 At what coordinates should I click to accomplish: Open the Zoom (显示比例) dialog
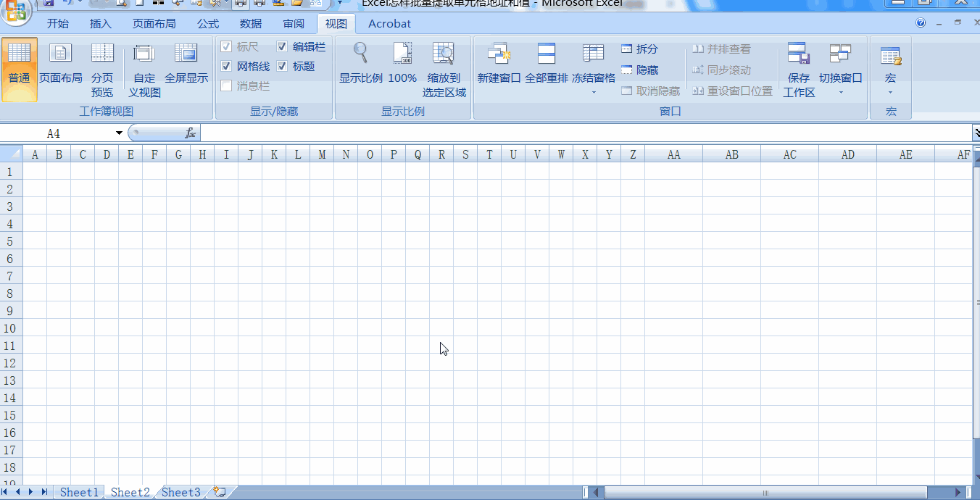pos(361,64)
